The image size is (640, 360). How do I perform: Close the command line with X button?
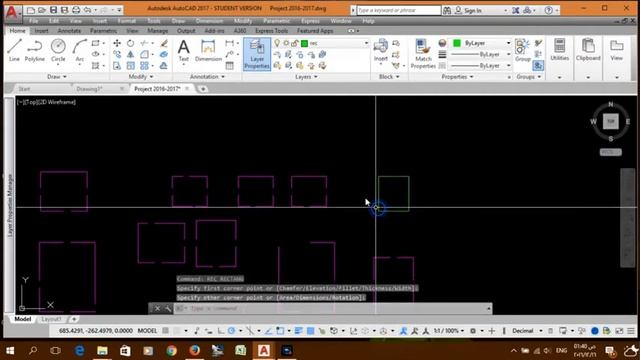coord(158,309)
